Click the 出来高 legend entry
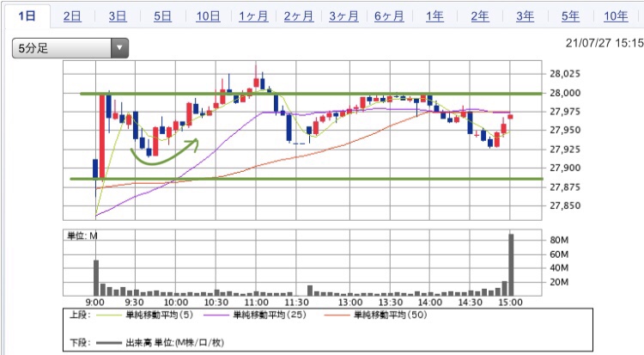Image resolution: width=644 pixels, height=355 pixels. pyautogui.click(x=174, y=343)
